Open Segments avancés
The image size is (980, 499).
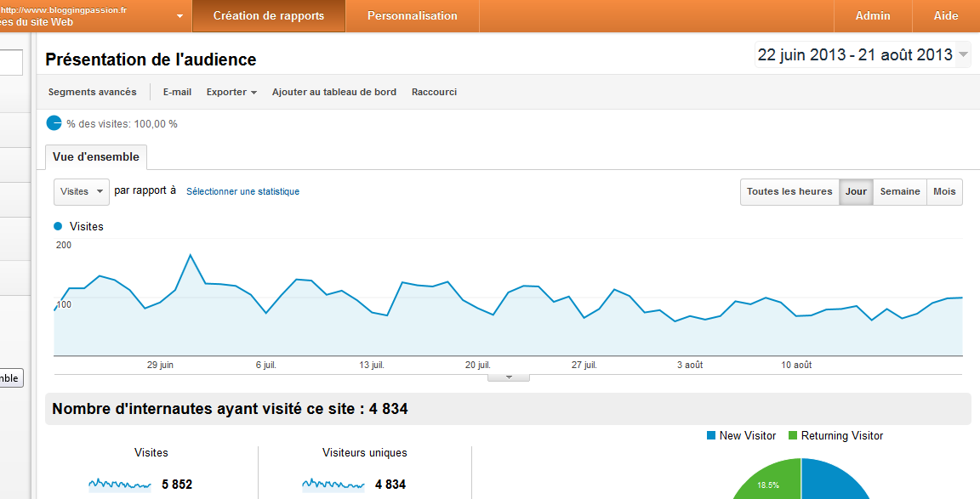pos(93,92)
